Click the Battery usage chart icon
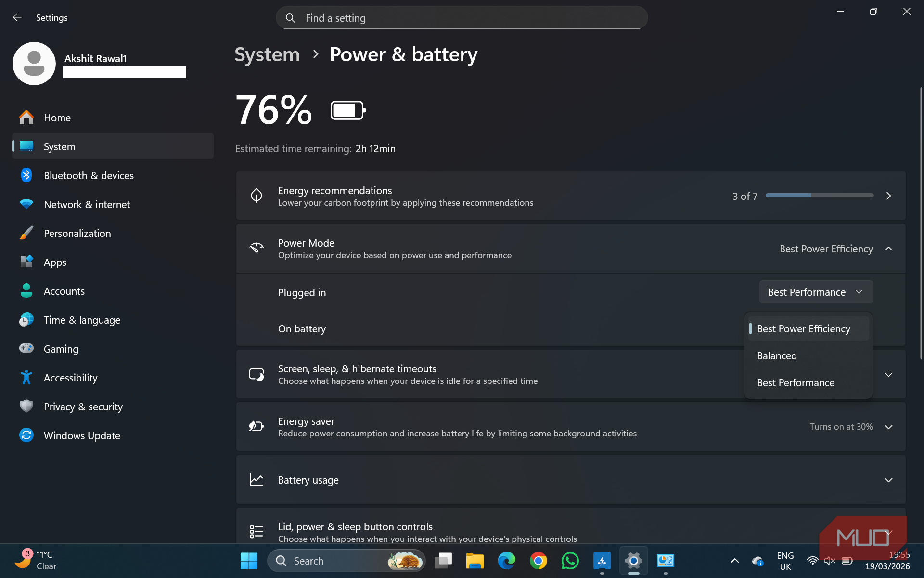This screenshot has height=578, width=924. pyautogui.click(x=256, y=480)
